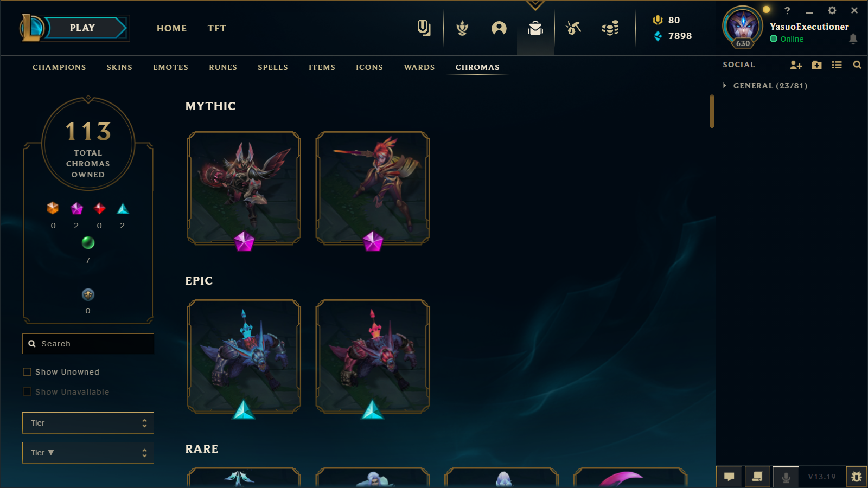
Task: Open the missions clipboard icon
Action: tap(424, 28)
